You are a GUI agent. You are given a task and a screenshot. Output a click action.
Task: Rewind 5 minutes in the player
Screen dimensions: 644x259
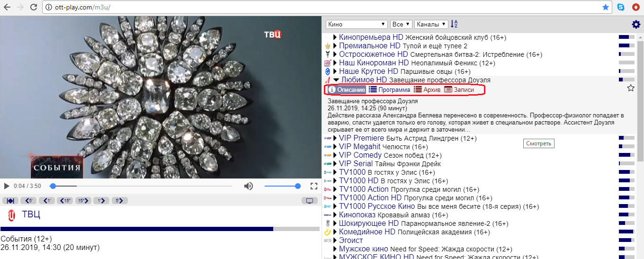click(x=28, y=201)
